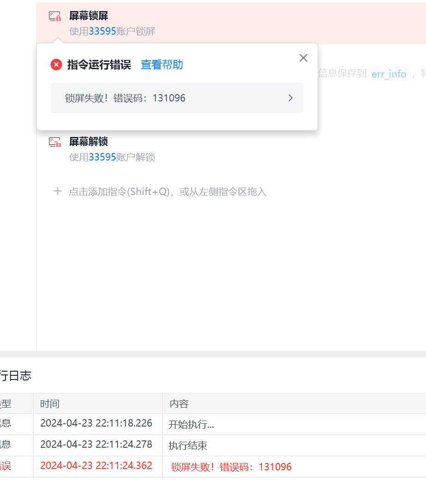Click the err_info variable tag
Screen dimensions: 426x504
389,74
